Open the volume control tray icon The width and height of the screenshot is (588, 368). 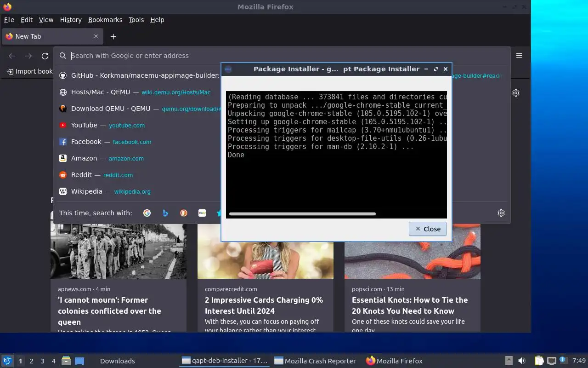tap(522, 361)
